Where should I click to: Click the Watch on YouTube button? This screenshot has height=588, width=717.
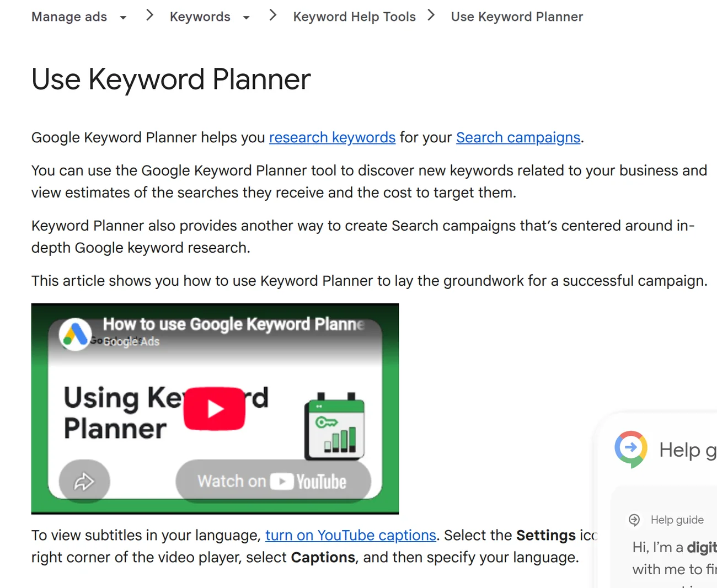tap(273, 482)
